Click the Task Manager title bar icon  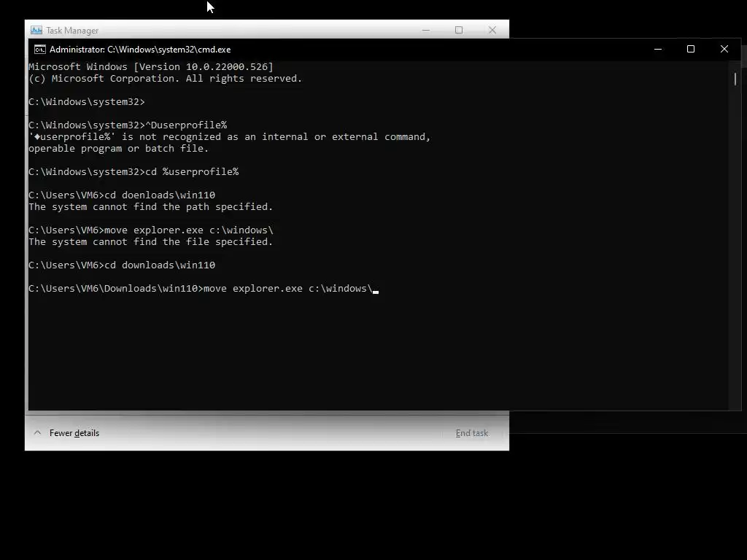36,30
